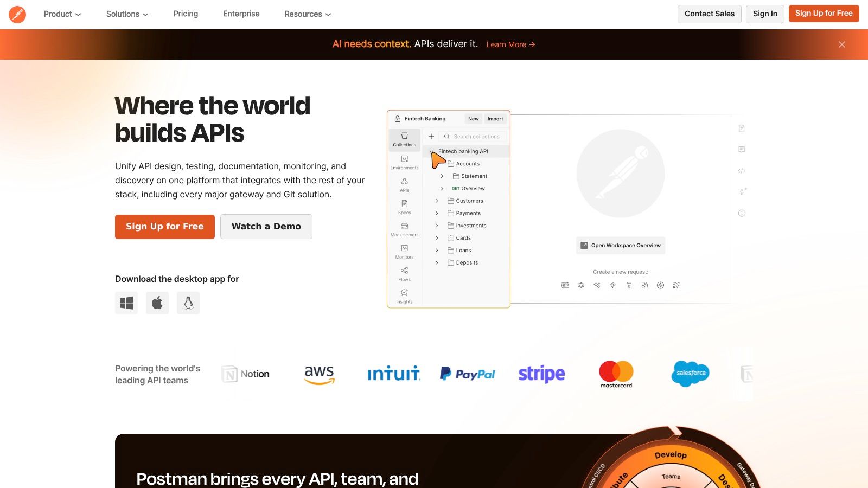Create a new HTTP request
The height and width of the screenshot is (488, 868).
(565, 285)
